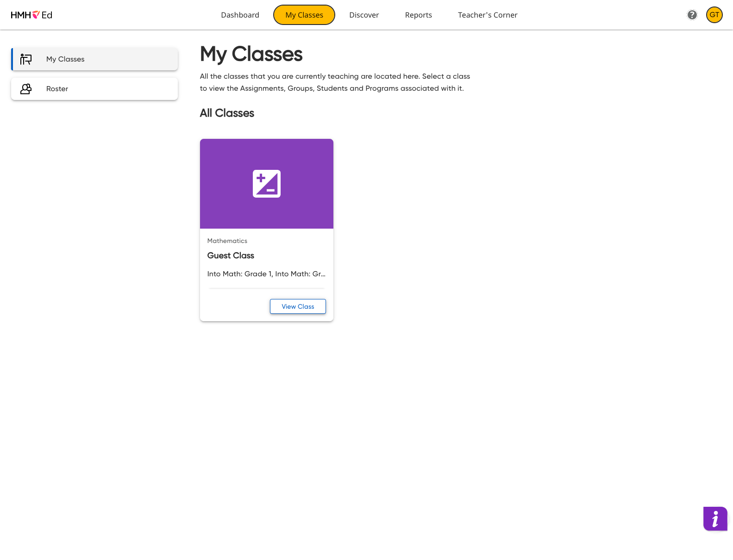Image resolution: width=733 pixels, height=560 pixels.
Task: Select My Classes in the sidebar
Action: click(x=94, y=59)
